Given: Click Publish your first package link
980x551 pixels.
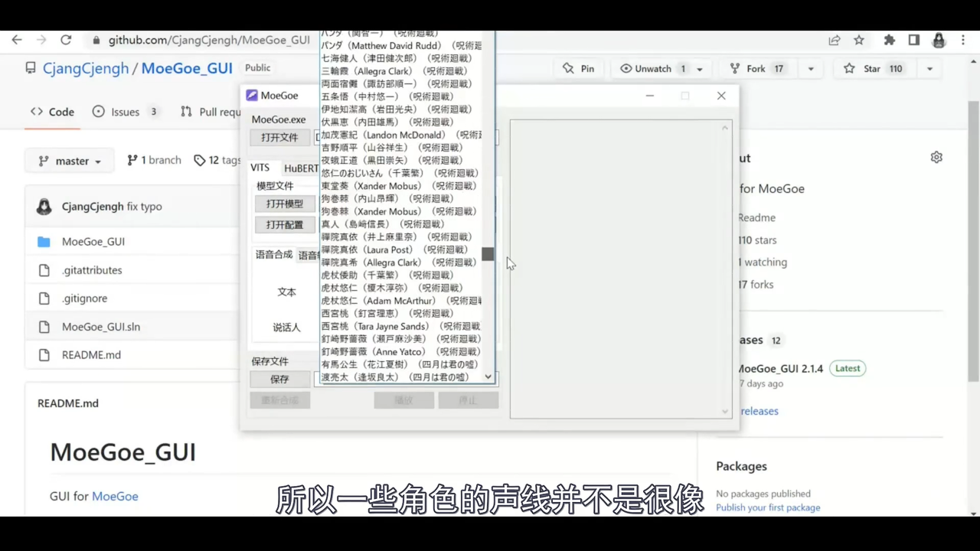Looking at the screenshot, I should (768, 507).
